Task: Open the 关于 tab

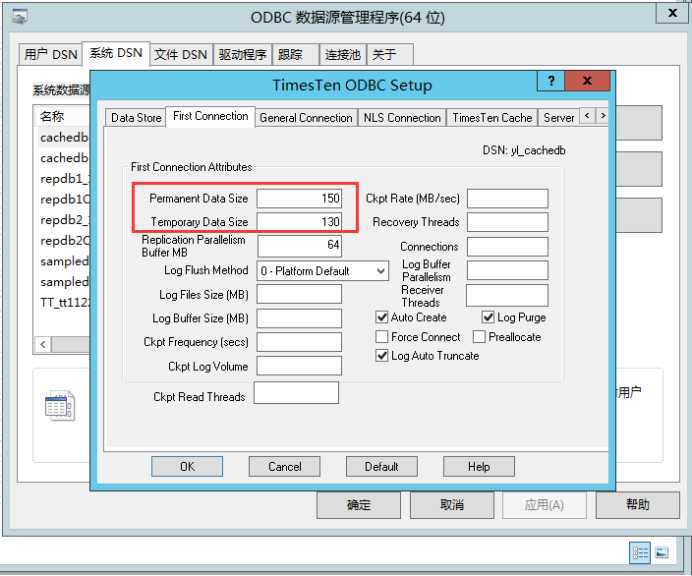Action: point(390,55)
